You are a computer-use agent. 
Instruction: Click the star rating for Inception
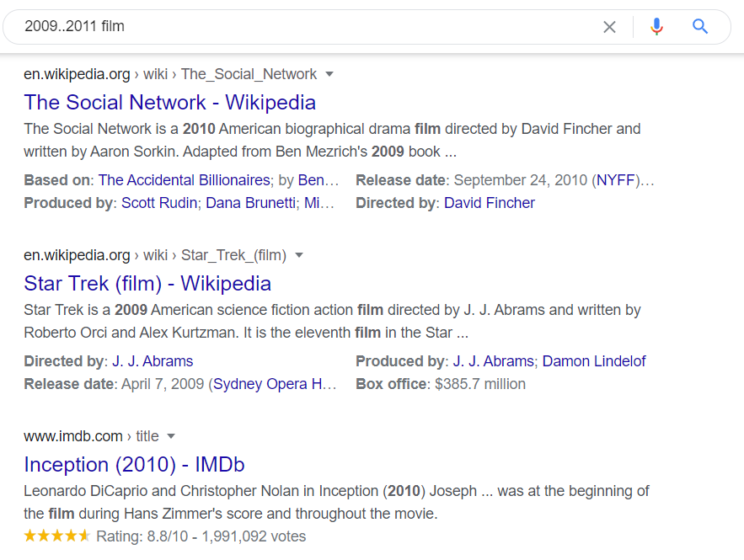pos(57,536)
